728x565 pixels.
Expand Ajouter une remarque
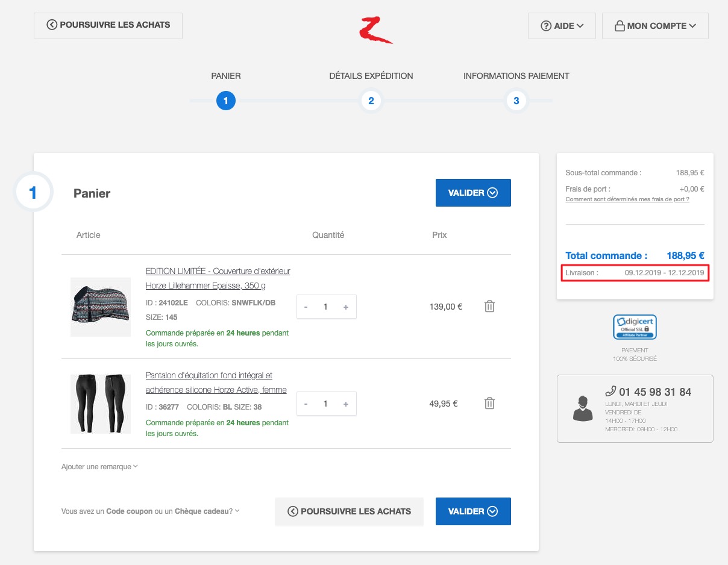pos(99,467)
